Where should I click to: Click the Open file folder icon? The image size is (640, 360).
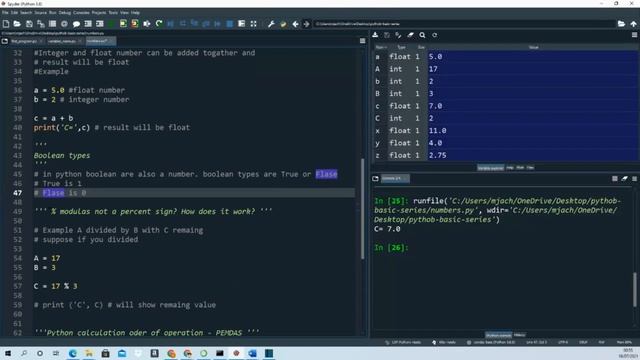[17, 24]
